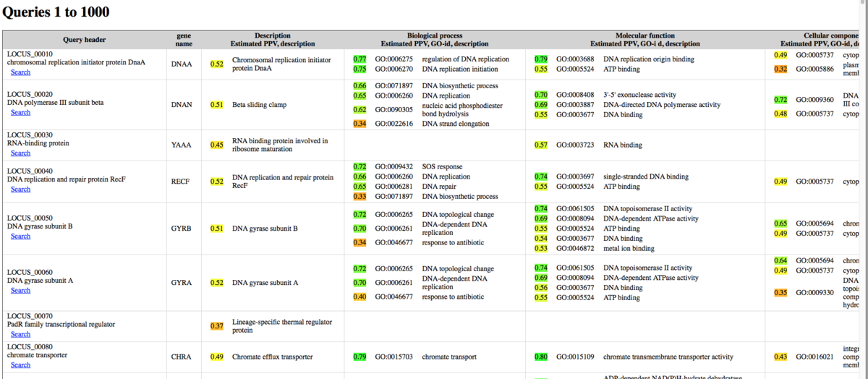Image resolution: width=868 pixels, height=379 pixels.
Task: Click the GO:0015109 identifier
Action: point(575,357)
